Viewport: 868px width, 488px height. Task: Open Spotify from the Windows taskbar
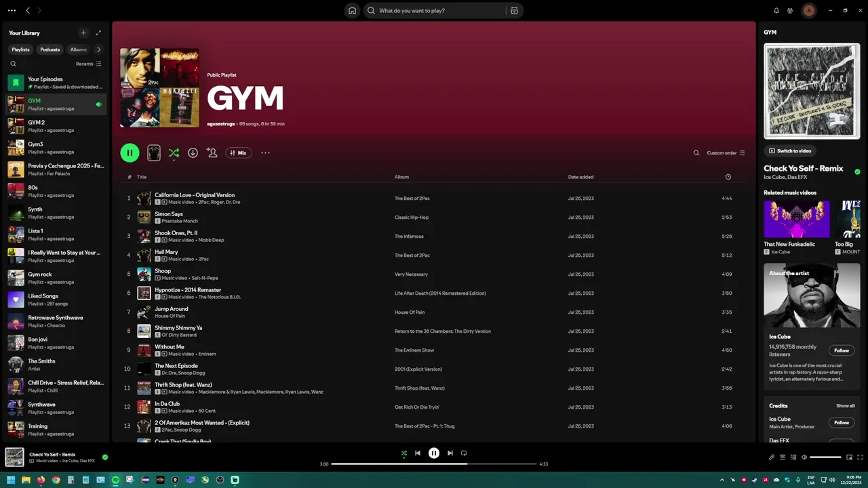click(x=115, y=480)
